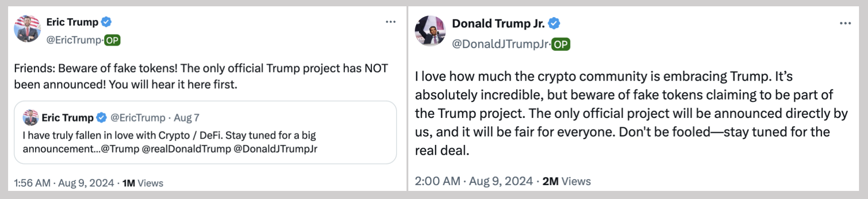Click Donald Trump Jr.'s profile avatar
868x199 pixels.
[x=430, y=31]
